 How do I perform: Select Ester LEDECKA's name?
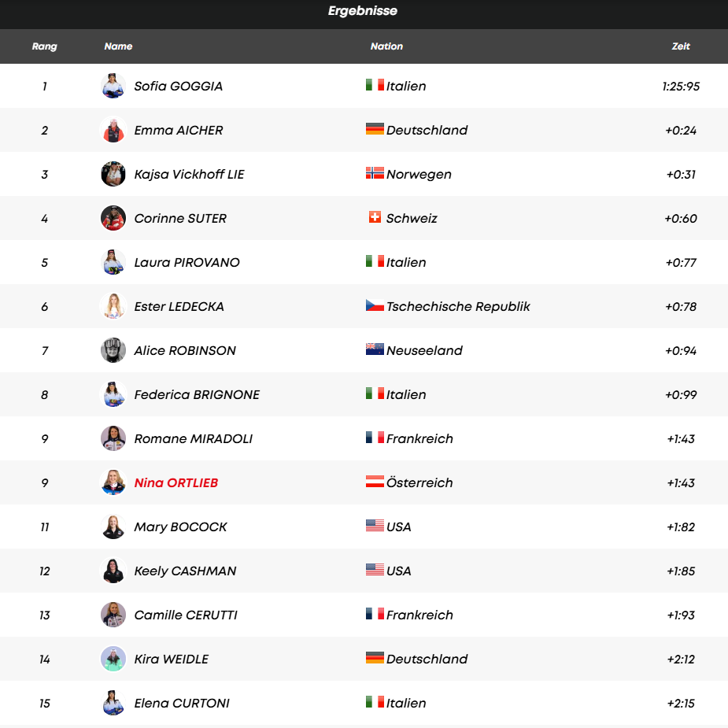(179, 306)
